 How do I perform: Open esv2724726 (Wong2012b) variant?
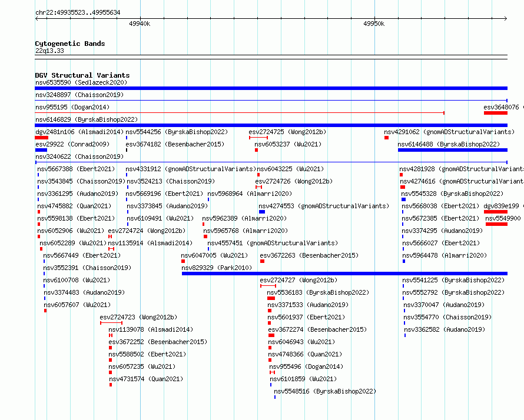coord(294,181)
